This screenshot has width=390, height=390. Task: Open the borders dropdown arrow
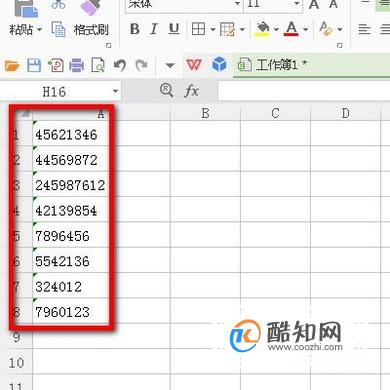[213, 30]
